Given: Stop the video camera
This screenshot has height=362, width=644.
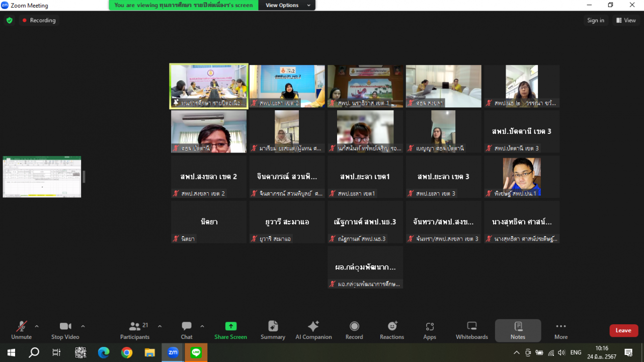Looking at the screenshot, I should (x=65, y=330).
